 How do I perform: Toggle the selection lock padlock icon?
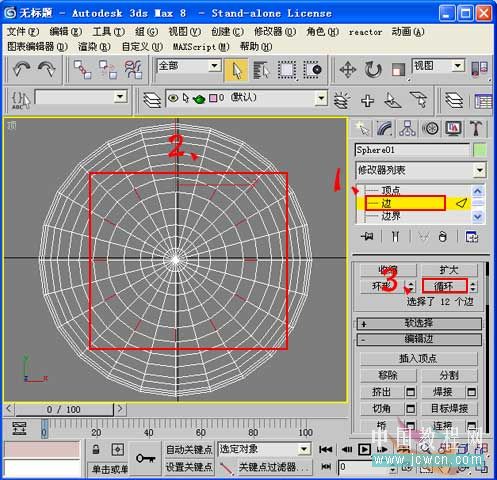click(x=96, y=450)
